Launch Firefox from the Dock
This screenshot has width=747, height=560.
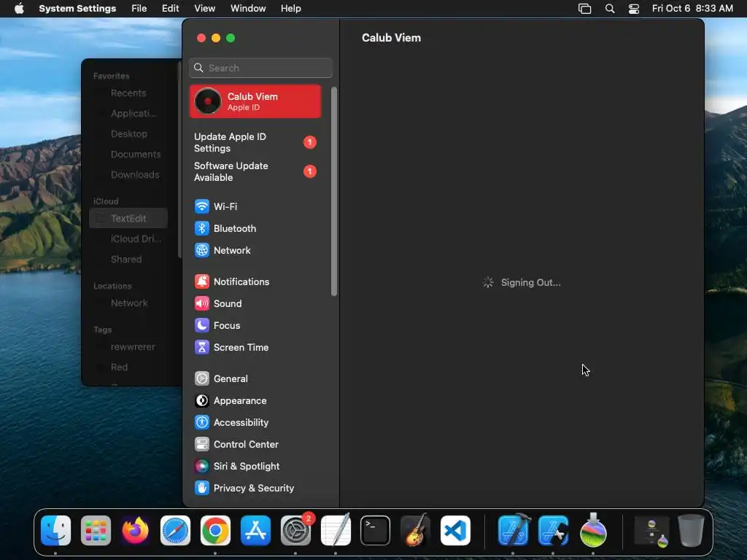135,531
